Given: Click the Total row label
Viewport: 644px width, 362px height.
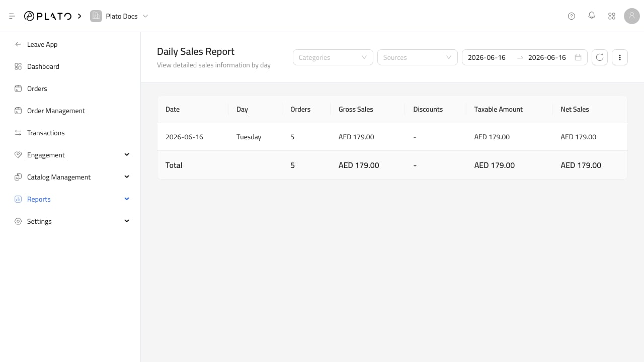Looking at the screenshot, I should tap(174, 165).
